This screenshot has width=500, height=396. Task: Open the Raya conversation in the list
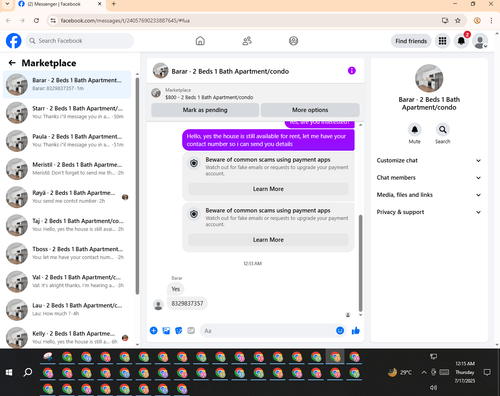click(x=67, y=197)
